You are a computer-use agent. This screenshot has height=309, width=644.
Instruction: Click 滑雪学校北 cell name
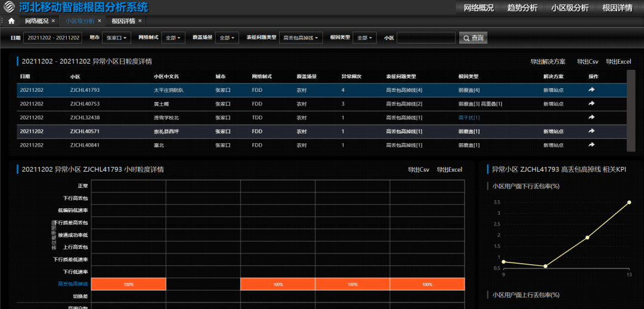pyautogui.click(x=166, y=118)
